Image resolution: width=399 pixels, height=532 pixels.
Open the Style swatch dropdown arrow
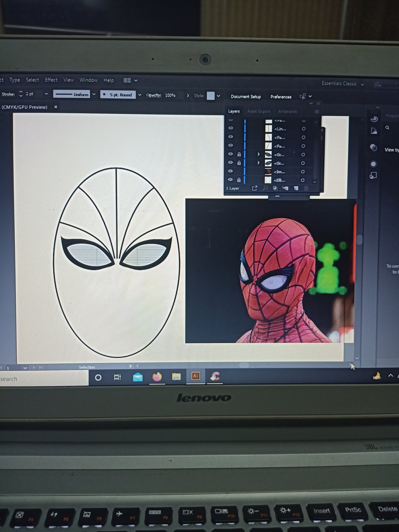(x=219, y=96)
